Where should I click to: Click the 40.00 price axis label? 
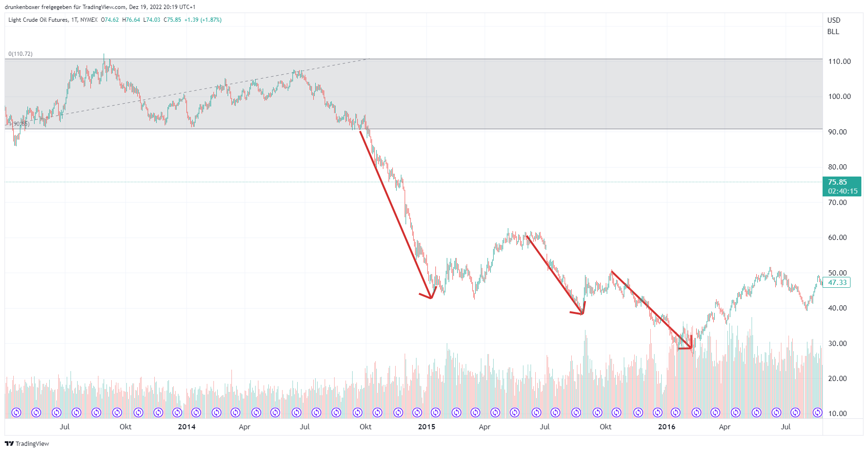[x=837, y=308]
